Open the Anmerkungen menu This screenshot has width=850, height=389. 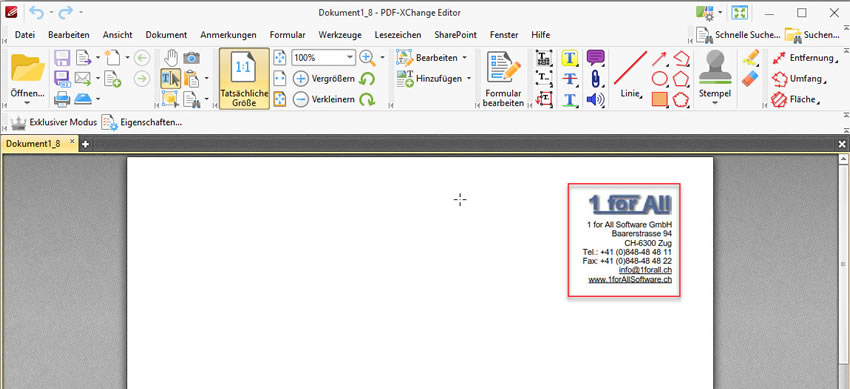tap(228, 35)
